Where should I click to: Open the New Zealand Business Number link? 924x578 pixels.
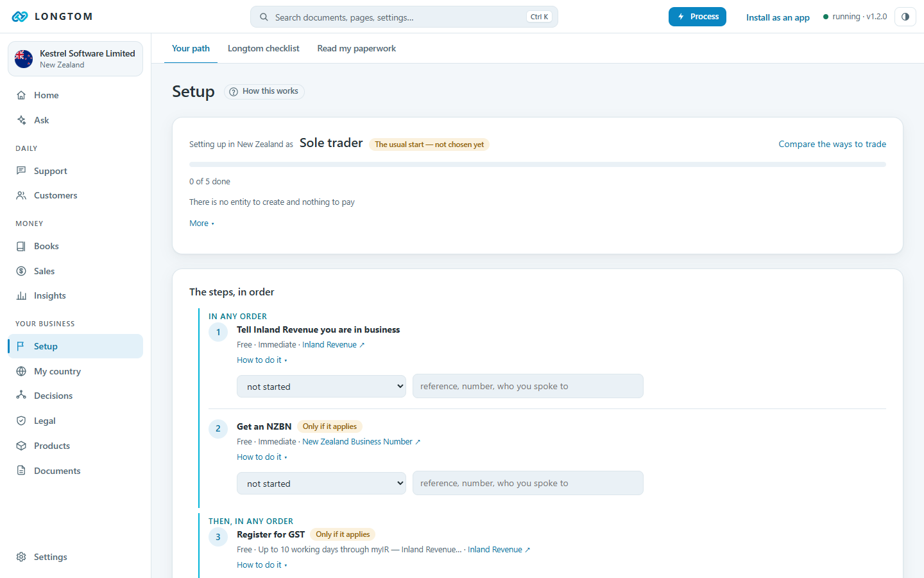[361, 442]
